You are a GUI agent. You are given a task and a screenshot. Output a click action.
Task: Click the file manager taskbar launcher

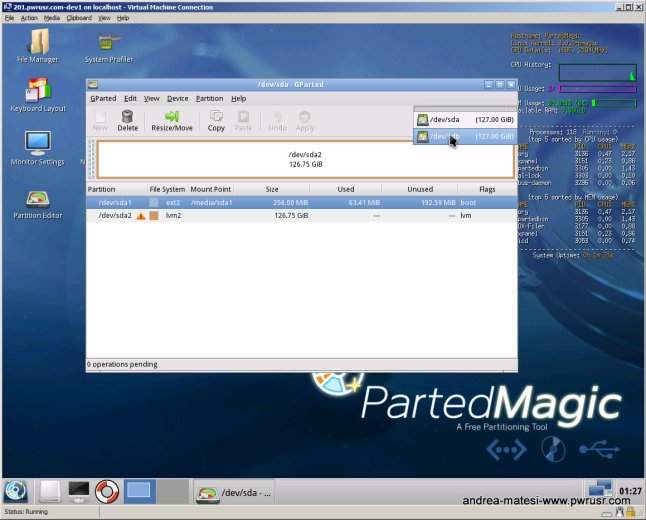coord(50,491)
